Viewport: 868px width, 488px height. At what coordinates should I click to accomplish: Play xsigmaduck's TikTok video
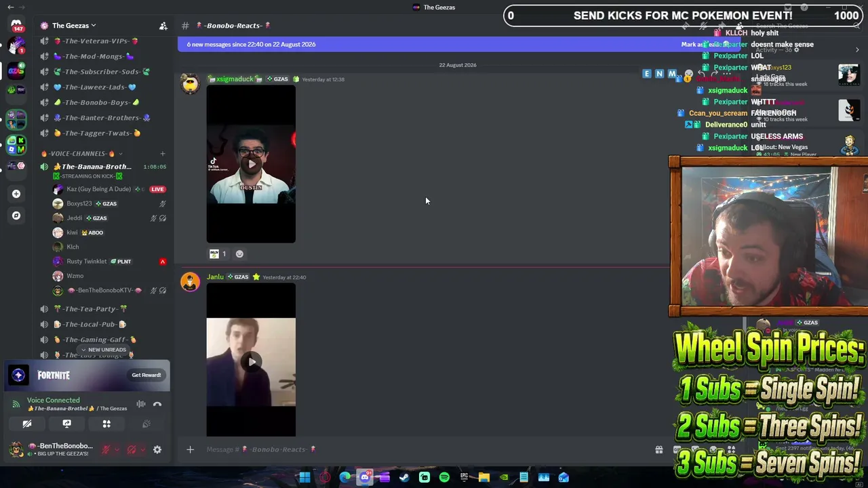[x=251, y=164]
